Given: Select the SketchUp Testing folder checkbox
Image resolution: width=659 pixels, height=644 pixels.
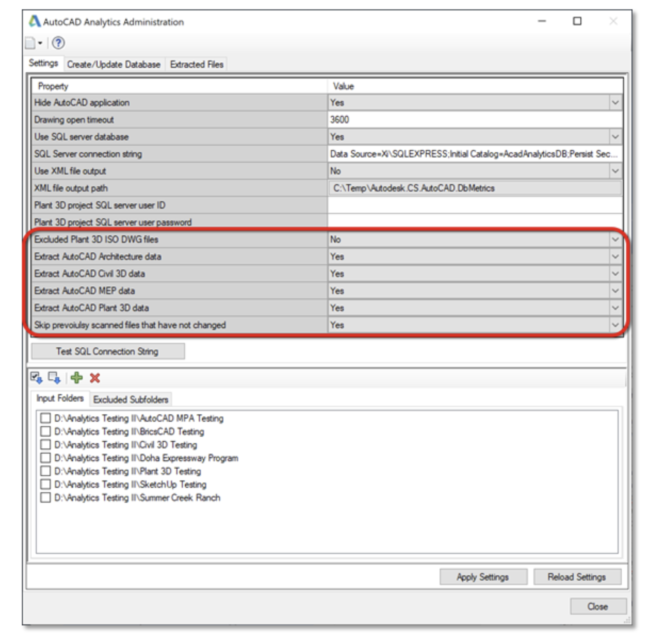Looking at the screenshot, I should pos(45,484).
